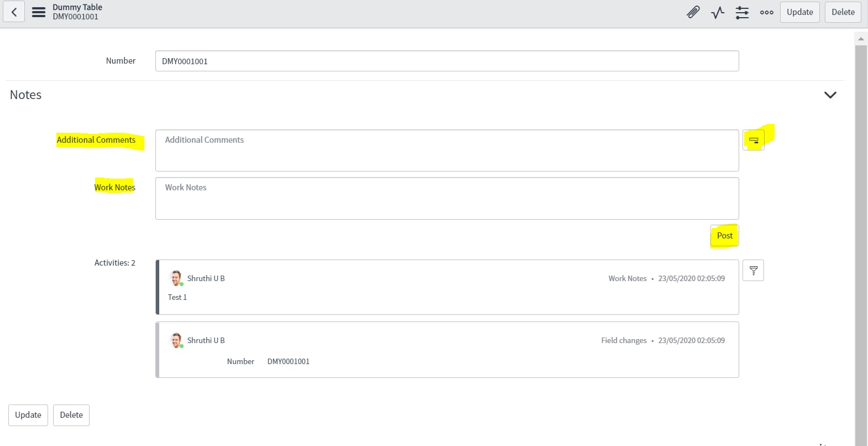Click the bottom Update button

click(28, 415)
